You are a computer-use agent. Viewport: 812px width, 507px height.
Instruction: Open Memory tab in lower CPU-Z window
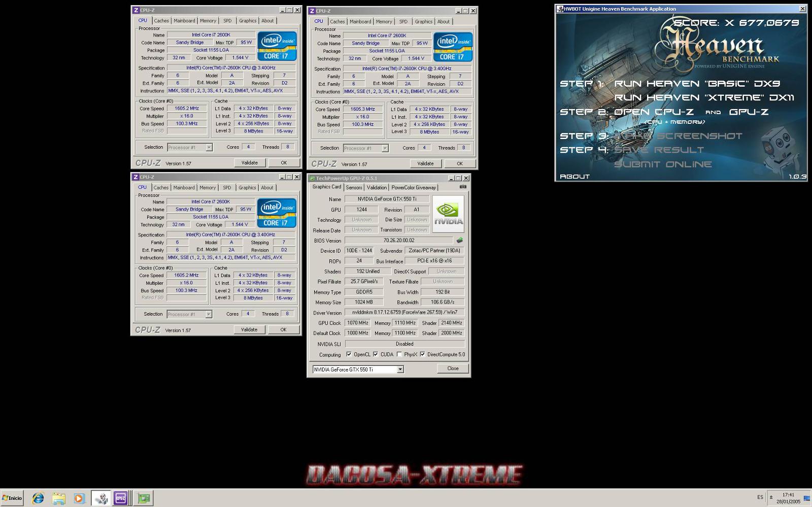(208, 187)
